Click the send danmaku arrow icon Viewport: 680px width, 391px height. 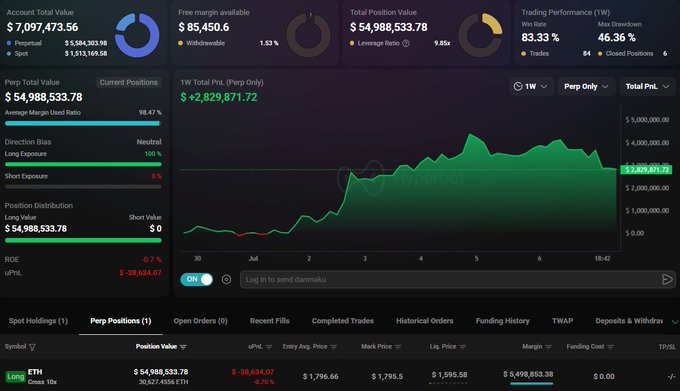click(667, 279)
